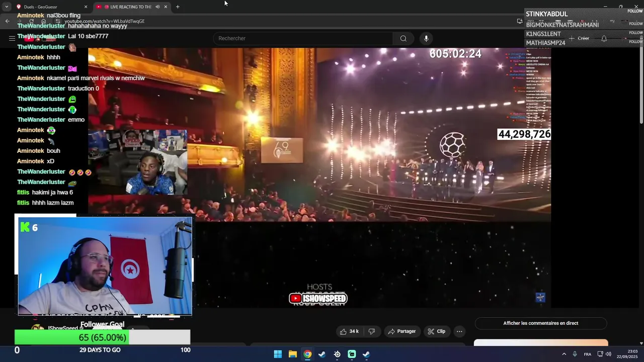Image resolution: width=644 pixels, height=362 pixels.
Task: Open File Explorer from taskbar
Action: click(x=292, y=354)
